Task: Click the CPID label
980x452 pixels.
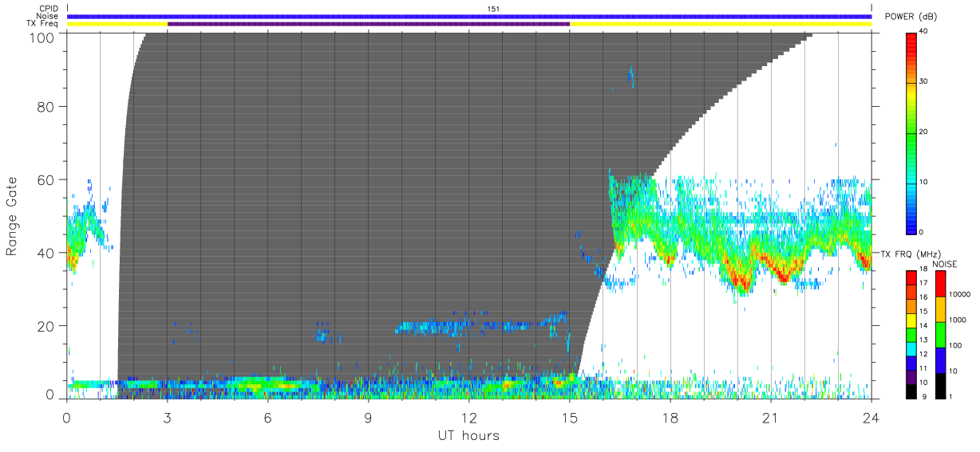Action: coord(49,9)
